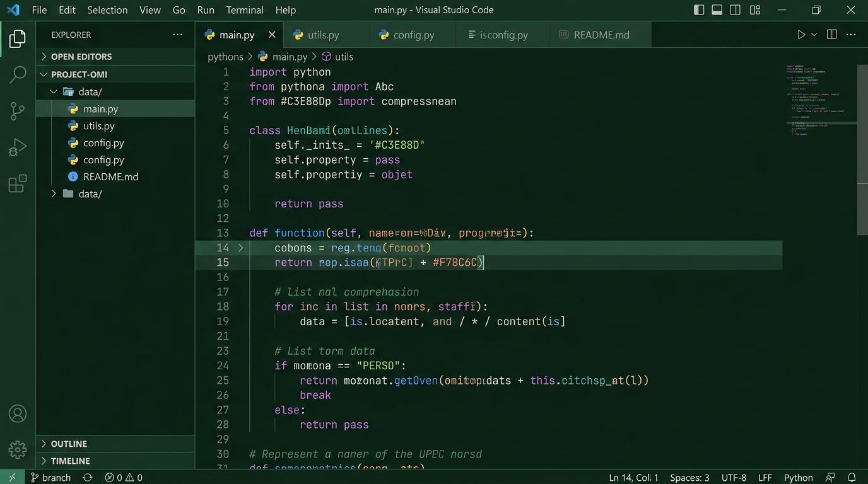The height and width of the screenshot is (484, 868).
Task: Change encoding via UTF-8 status item
Action: (734, 477)
